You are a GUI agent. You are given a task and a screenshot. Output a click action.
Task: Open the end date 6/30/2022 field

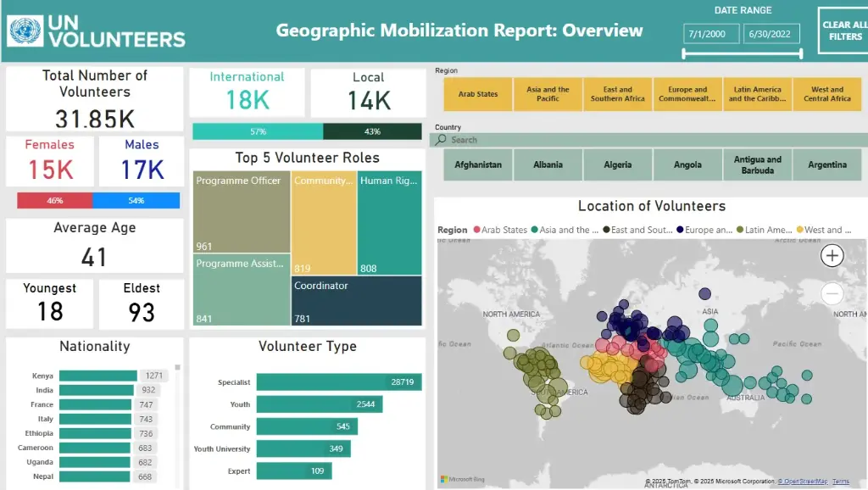coord(771,33)
